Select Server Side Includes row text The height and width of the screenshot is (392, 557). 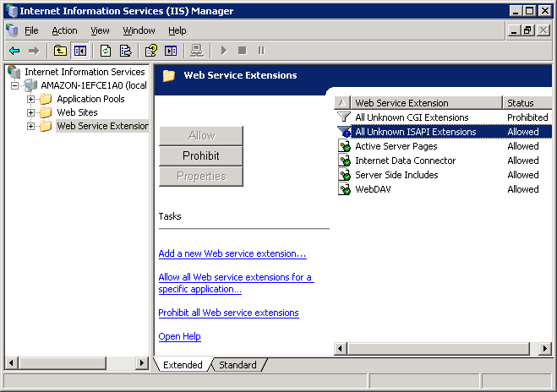click(396, 175)
